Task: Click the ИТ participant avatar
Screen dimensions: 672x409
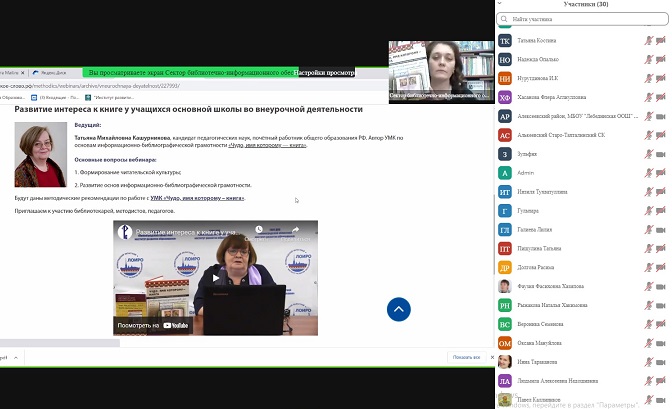Action: click(505, 192)
